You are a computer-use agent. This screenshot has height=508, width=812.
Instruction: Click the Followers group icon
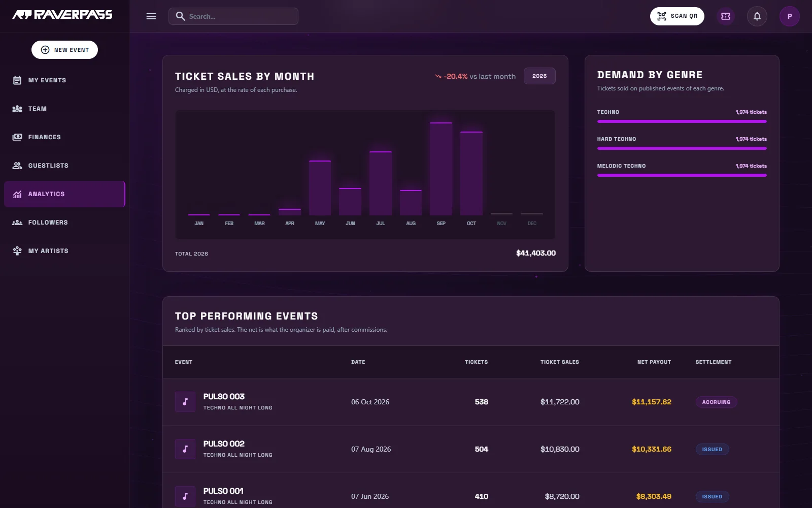click(17, 223)
